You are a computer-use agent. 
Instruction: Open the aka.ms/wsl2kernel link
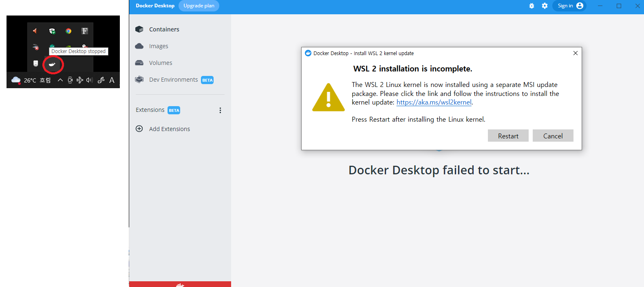(x=434, y=102)
